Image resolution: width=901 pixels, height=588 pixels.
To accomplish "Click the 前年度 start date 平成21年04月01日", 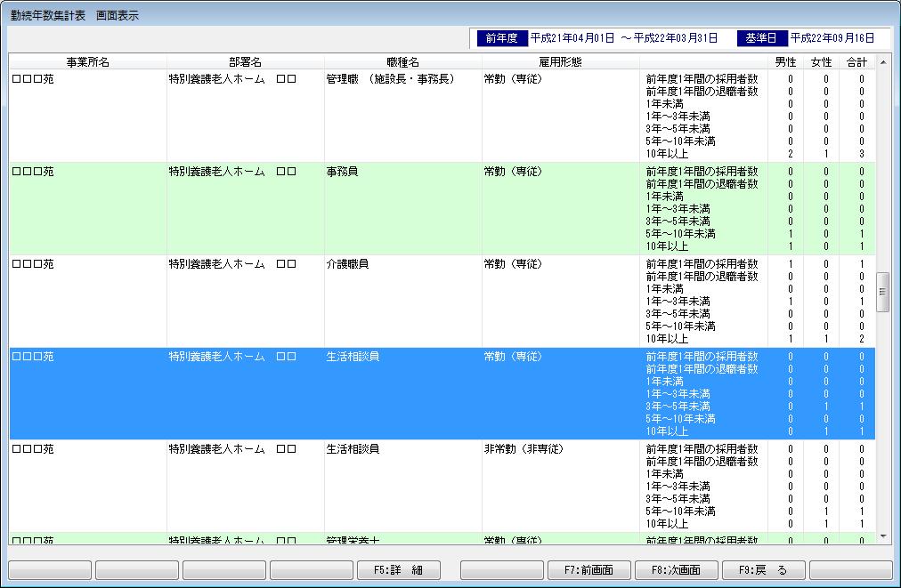I will pyautogui.click(x=572, y=38).
